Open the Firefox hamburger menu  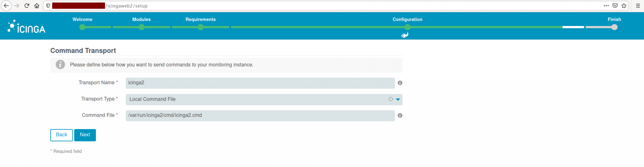tap(638, 6)
